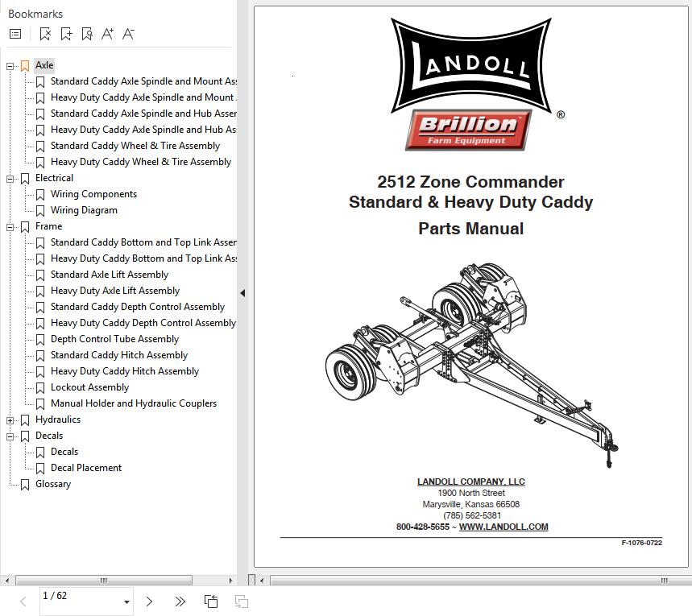The image size is (692, 616).
Task: Open Standard Caddy Axle Spindle and Mount bookmark
Action: [x=143, y=81]
